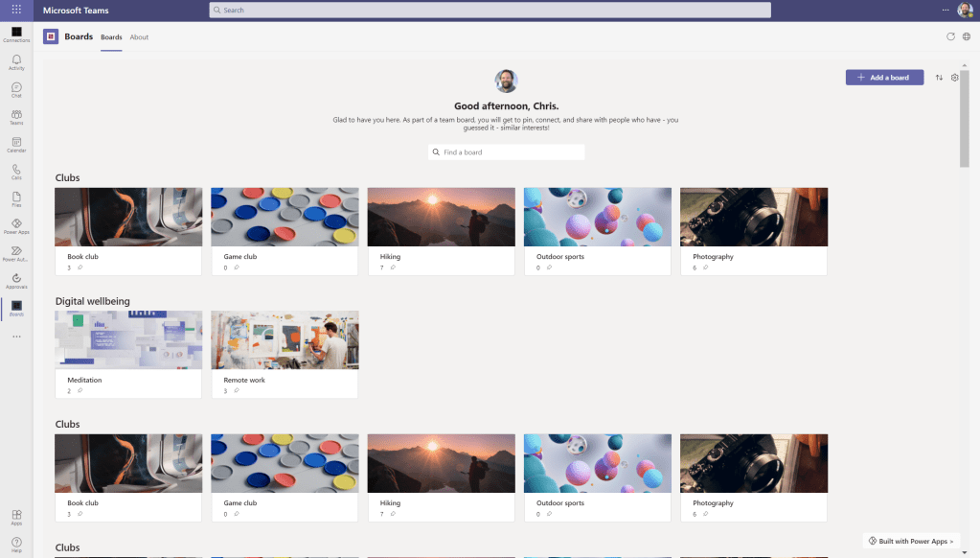Screen dimensions: 980x558
Task: Reload the Boards tab using the refresh icon
Action: pyautogui.click(x=950, y=36)
